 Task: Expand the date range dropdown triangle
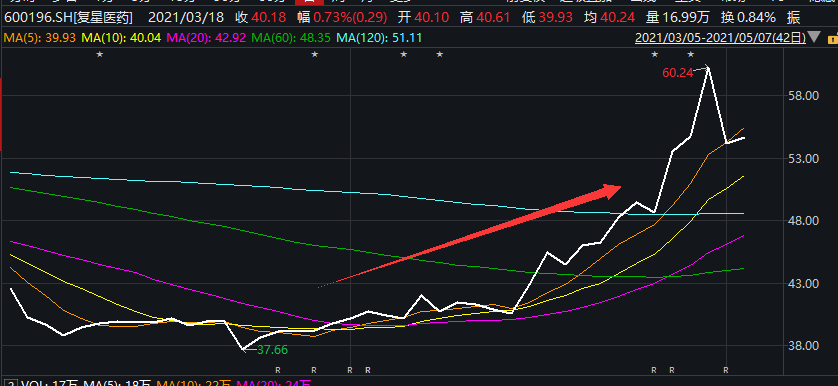coord(814,37)
